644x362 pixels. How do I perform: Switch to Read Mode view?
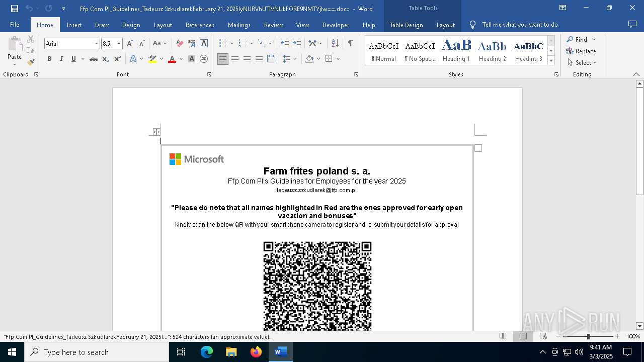coord(503,336)
